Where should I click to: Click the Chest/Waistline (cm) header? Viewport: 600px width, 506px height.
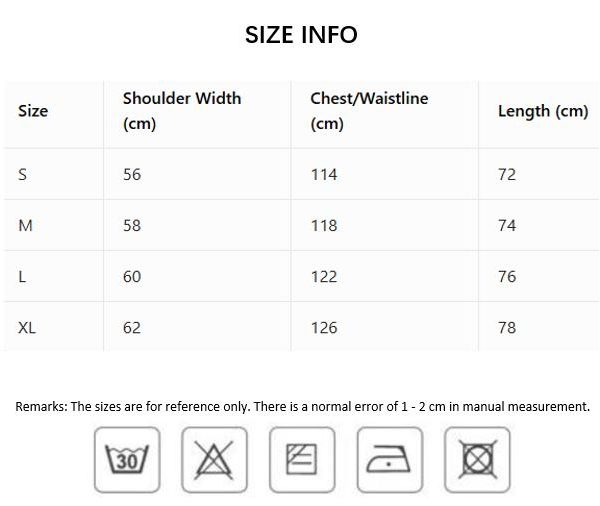pos(369,111)
